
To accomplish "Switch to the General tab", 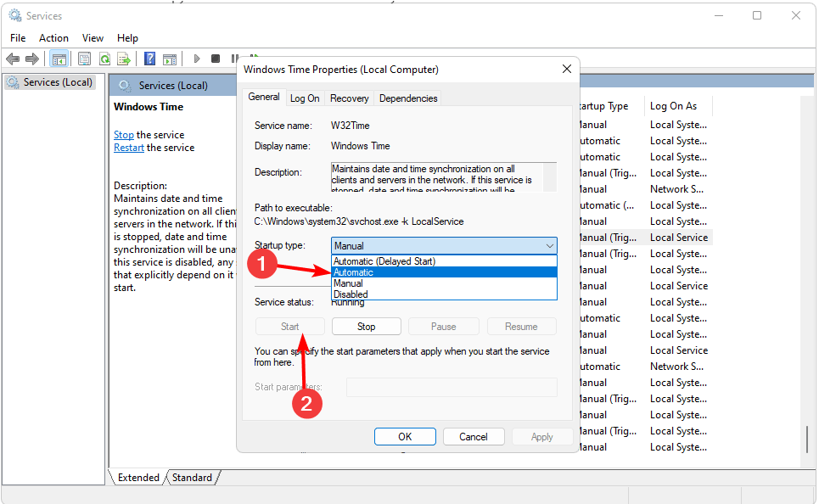I will click(264, 97).
